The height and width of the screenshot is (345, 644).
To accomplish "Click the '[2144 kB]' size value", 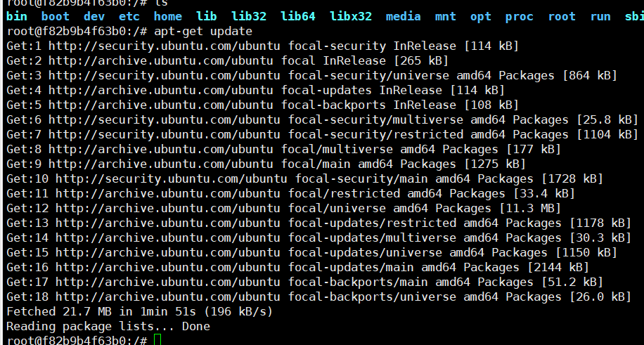I will click(x=558, y=268).
